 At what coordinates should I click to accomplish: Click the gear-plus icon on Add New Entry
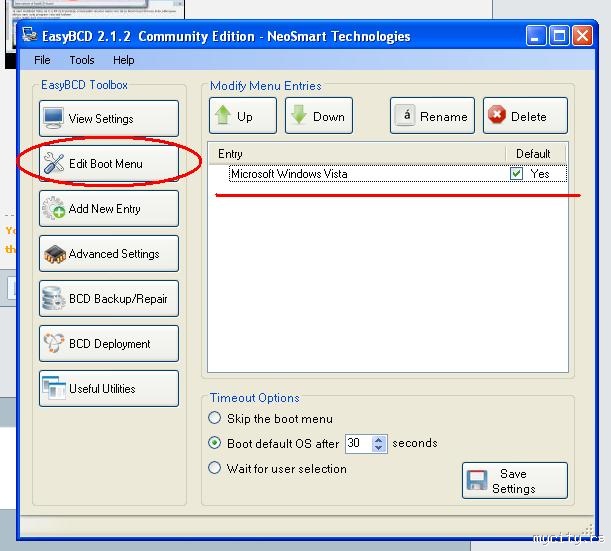[53, 208]
